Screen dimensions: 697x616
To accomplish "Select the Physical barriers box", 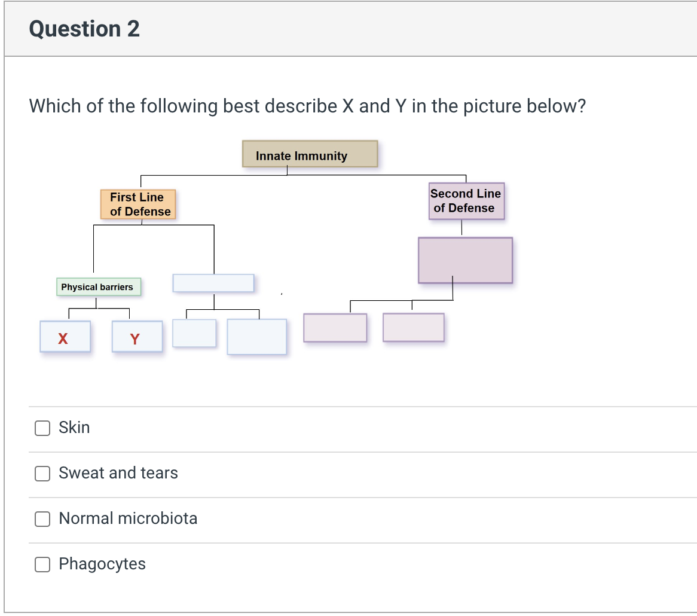I will [97, 287].
